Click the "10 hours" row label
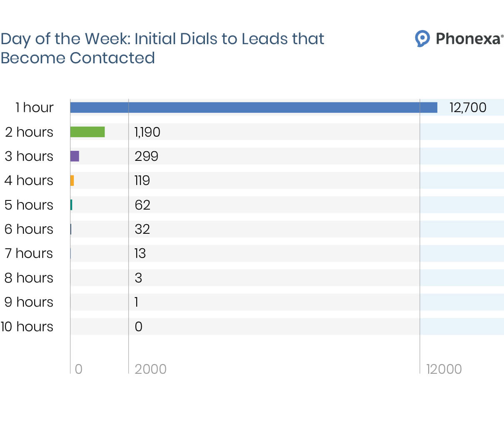 (x=27, y=327)
